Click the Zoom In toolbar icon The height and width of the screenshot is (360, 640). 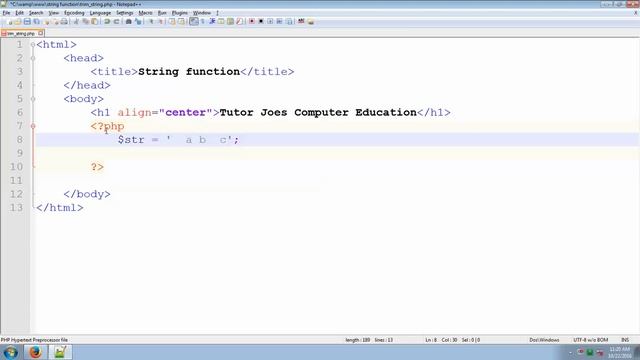tap(151, 21)
